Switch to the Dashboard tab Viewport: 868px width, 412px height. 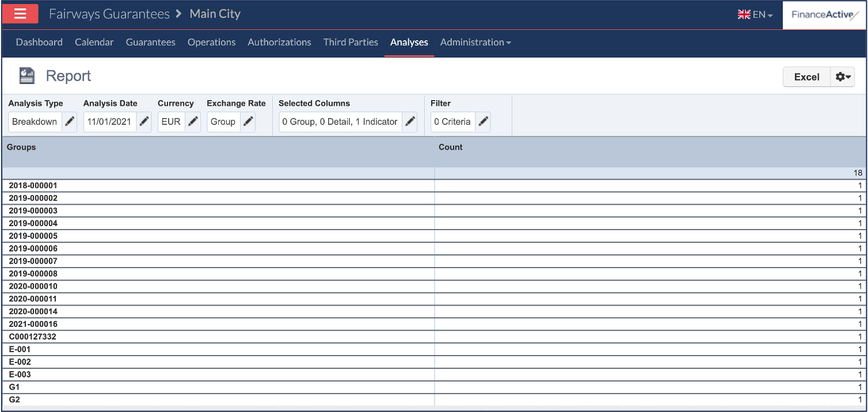pos(39,42)
